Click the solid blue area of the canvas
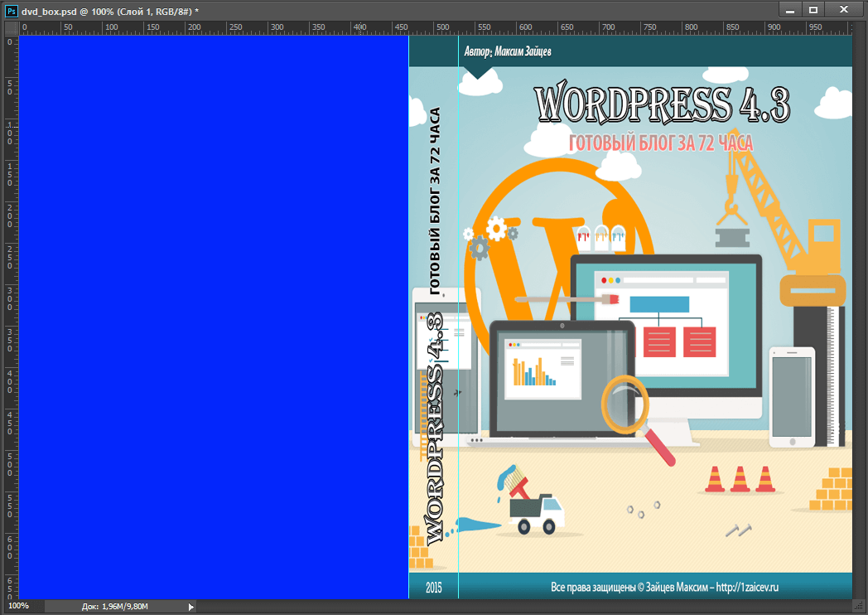The height and width of the screenshot is (615, 868). (x=211, y=315)
